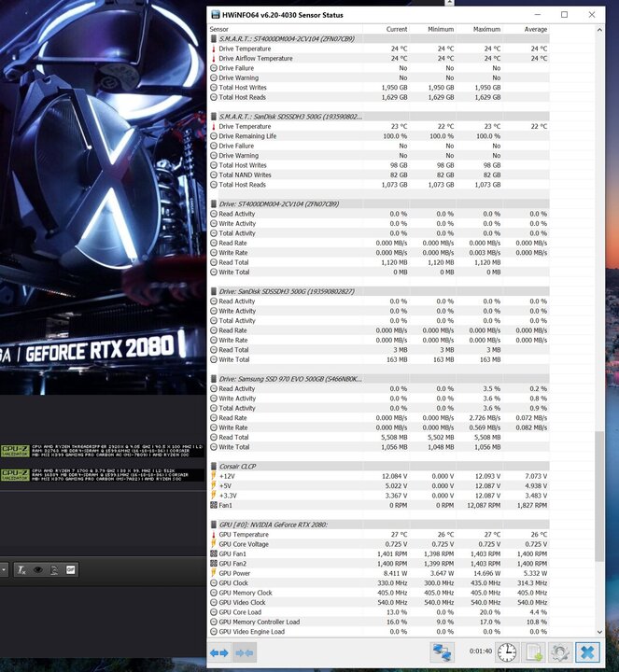Click the Corsair Fan1 fan icon
Viewport: 619px width, 672px height.
point(214,505)
